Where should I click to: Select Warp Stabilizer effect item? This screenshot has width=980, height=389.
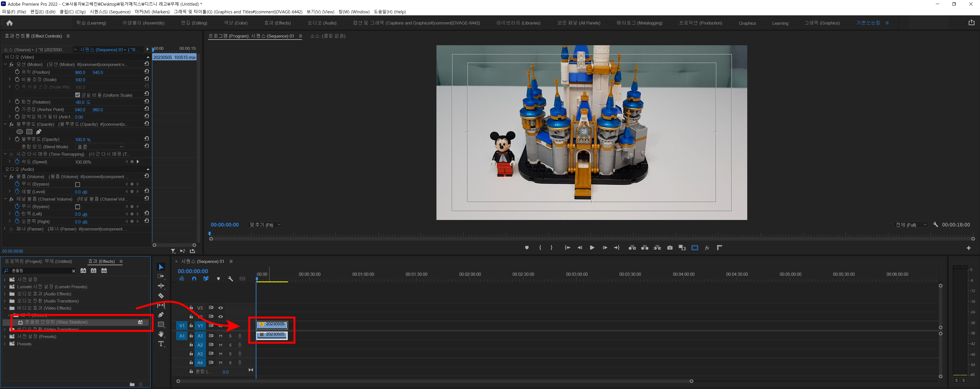76,322
